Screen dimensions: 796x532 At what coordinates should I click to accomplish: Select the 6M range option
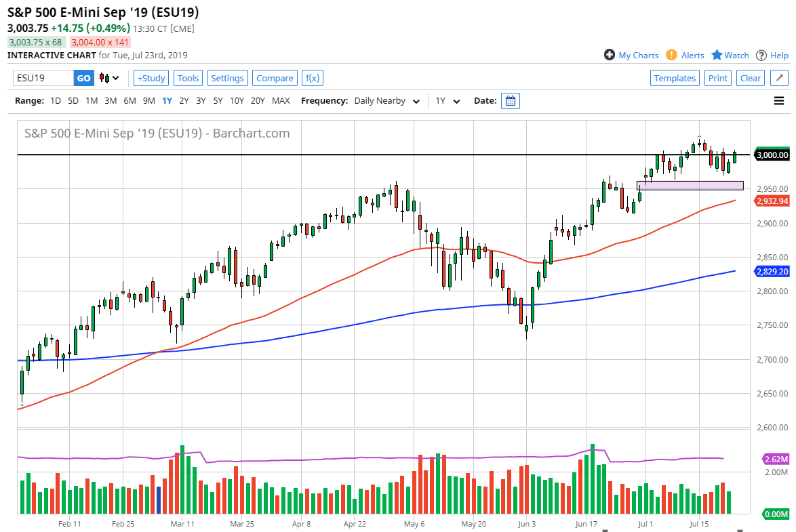(130, 101)
